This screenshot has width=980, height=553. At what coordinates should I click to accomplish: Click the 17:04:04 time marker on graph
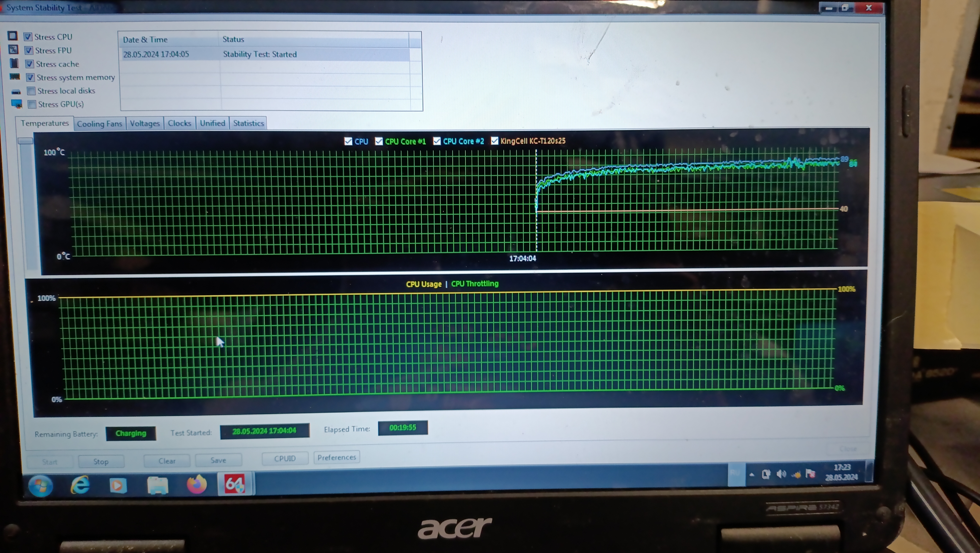point(522,258)
